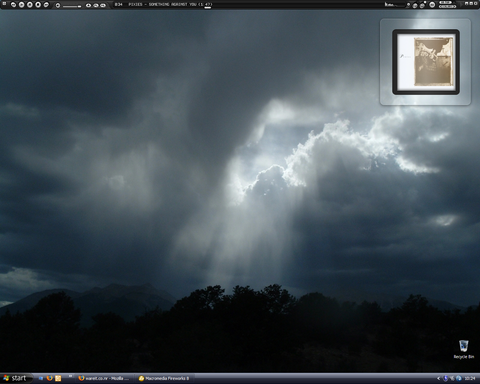Open the player main menu icon

pyautogui.click(x=4, y=4)
